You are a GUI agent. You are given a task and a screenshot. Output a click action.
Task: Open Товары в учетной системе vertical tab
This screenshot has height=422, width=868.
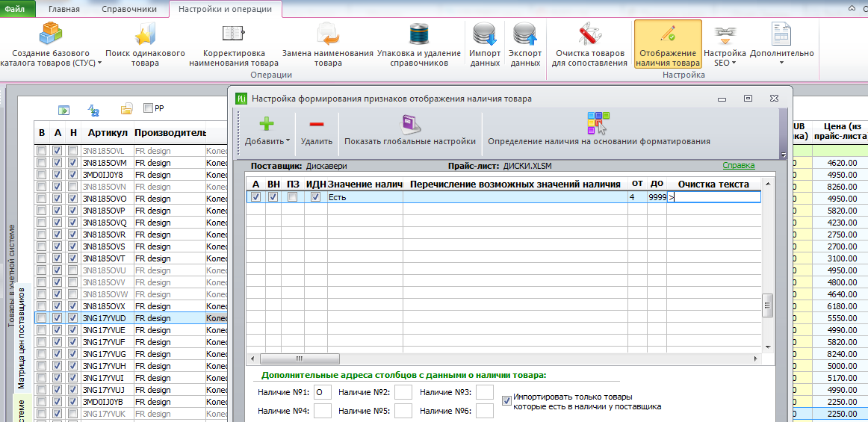[x=10, y=276]
